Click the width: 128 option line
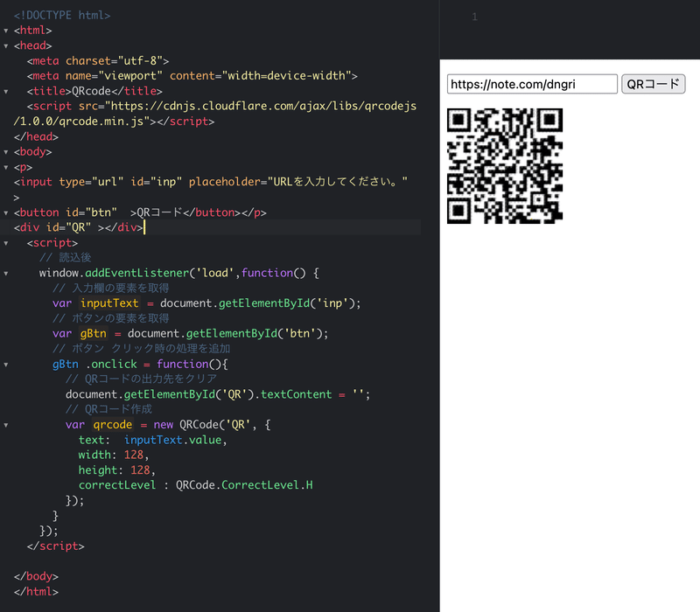Screen dimensions: 700x612 coord(112,455)
